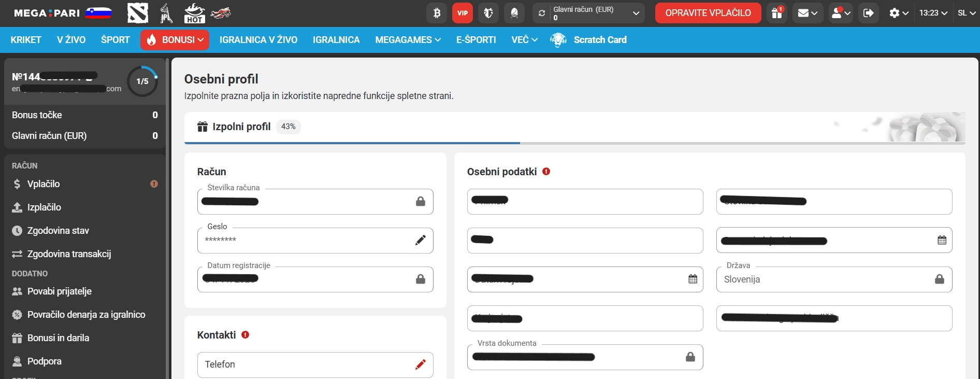Open Podpora support page
Viewport: 980px width, 379px height.
[x=85, y=361]
